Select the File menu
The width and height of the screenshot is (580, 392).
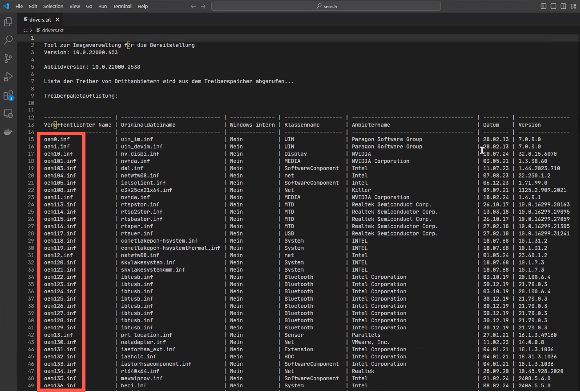point(19,6)
